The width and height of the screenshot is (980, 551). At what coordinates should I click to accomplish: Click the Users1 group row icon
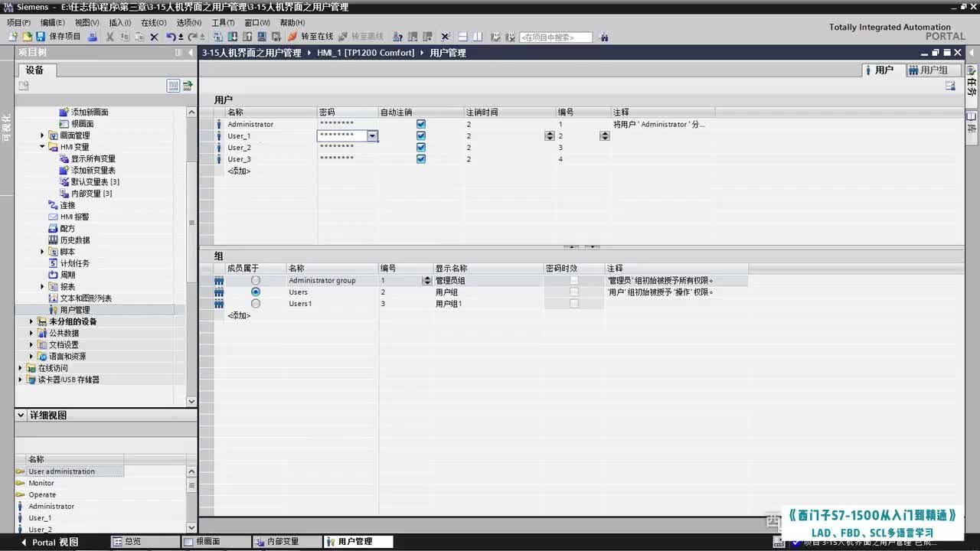click(219, 304)
